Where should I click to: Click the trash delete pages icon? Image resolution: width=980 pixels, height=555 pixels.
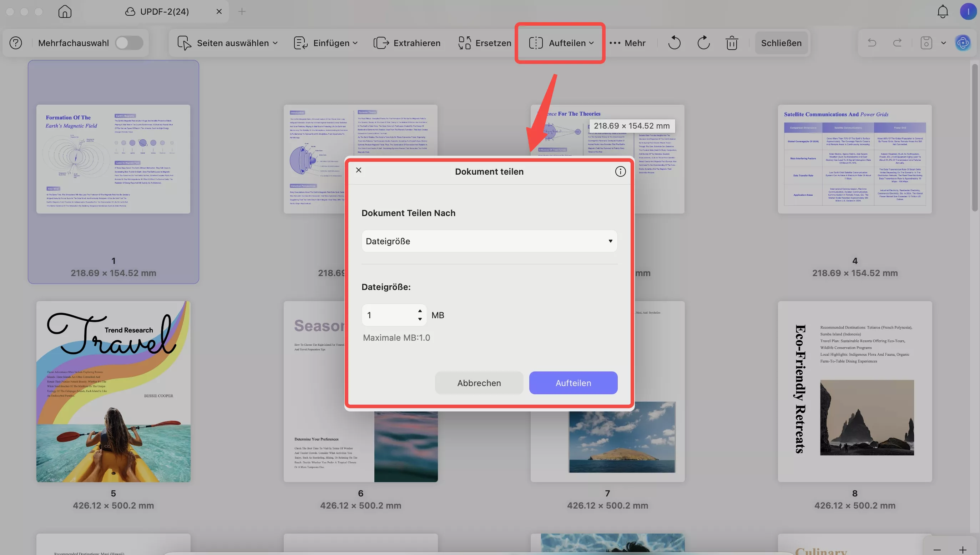pyautogui.click(x=732, y=43)
